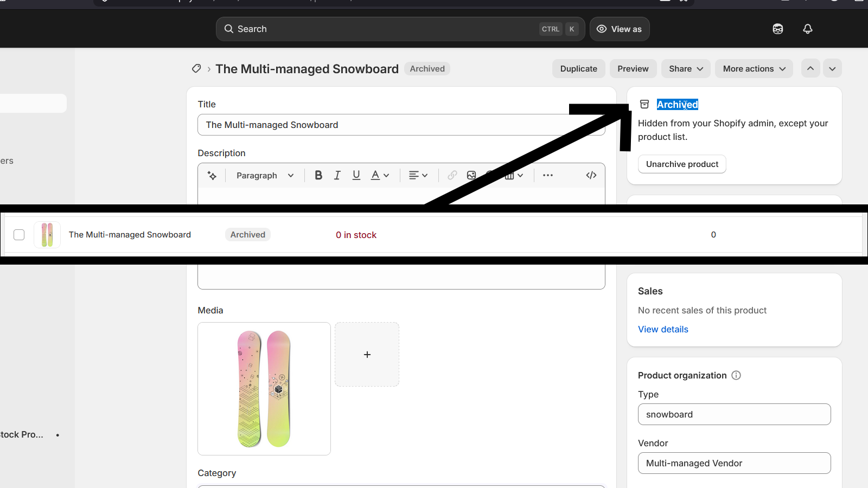Insert image using the editor toolbar
This screenshot has width=868, height=488.
click(x=471, y=175)
